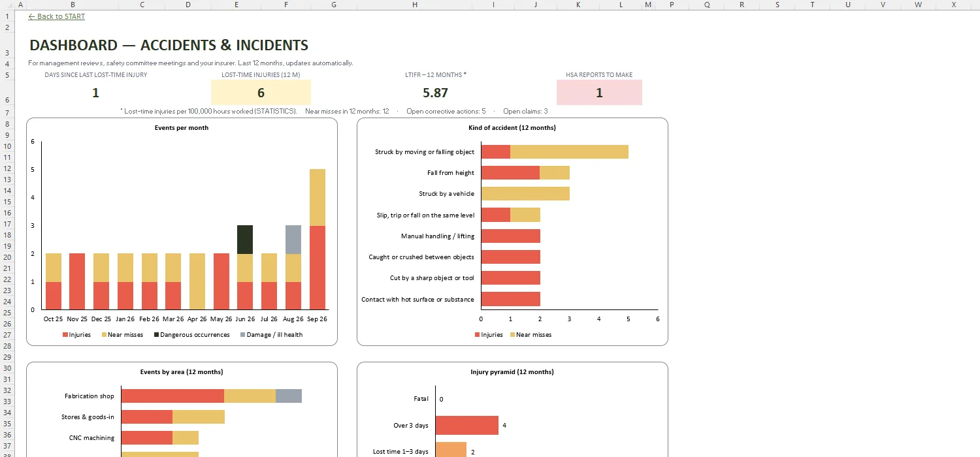This screenshot has height=457, width=980.
Task: Select column X header
Action: pyautogui.click(x=954, y=5)
